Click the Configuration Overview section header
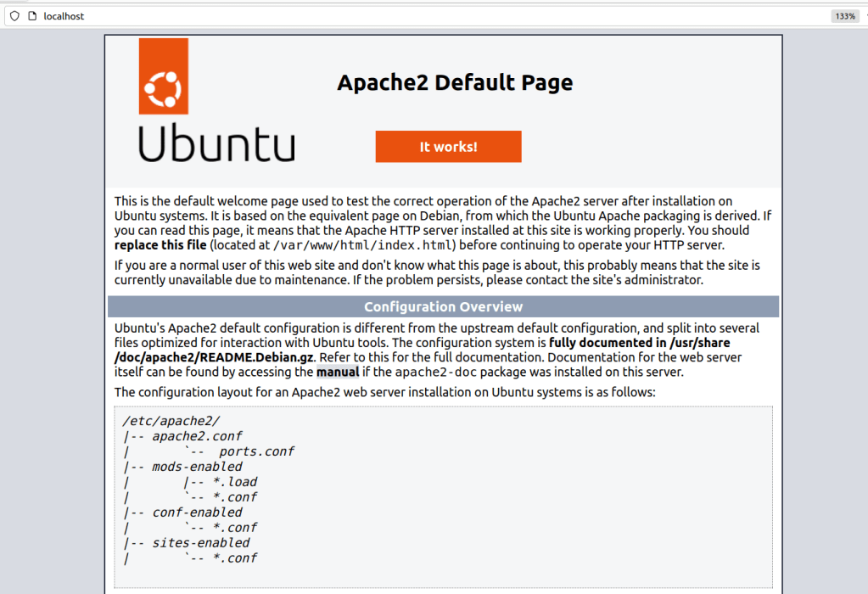 tap(442, 306)
